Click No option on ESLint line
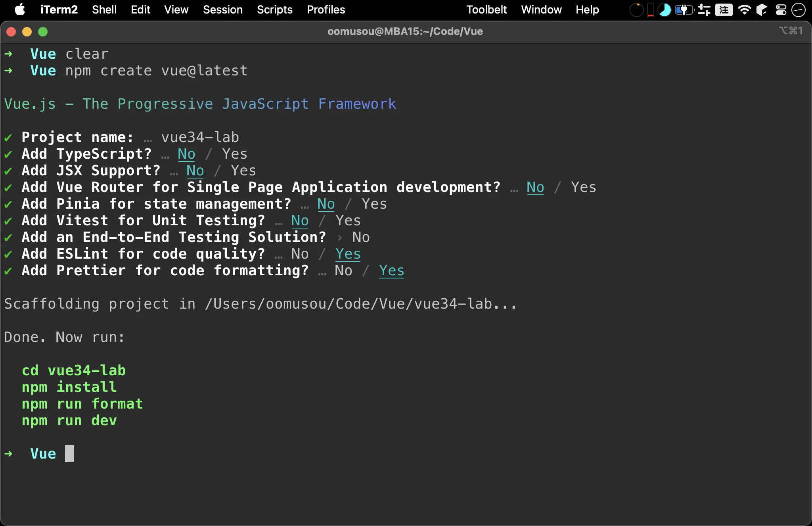The image size is (812, 526). click(300, 254)
